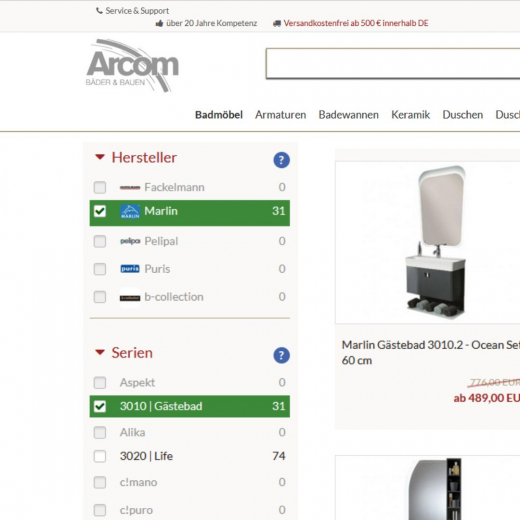Click the Pelipal brand logo
The height and width of the screenshot is (520, 520).
tap(130, 241)
